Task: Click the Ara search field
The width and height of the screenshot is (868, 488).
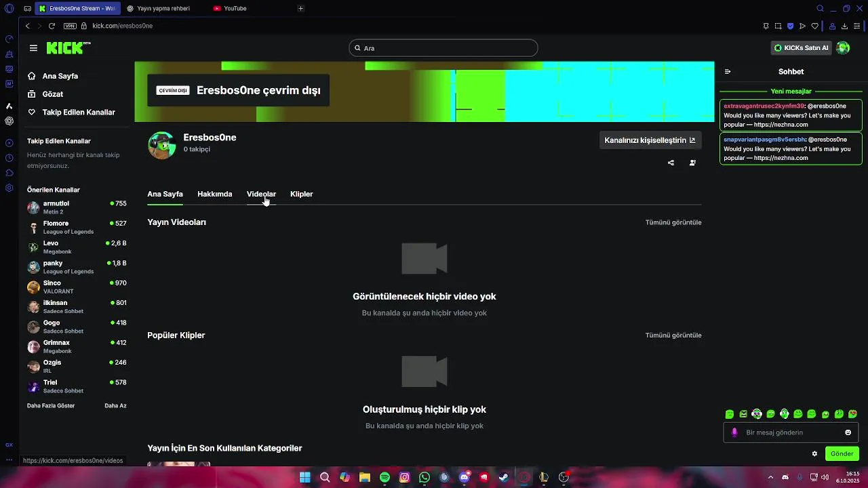Action: coord(443,48)
